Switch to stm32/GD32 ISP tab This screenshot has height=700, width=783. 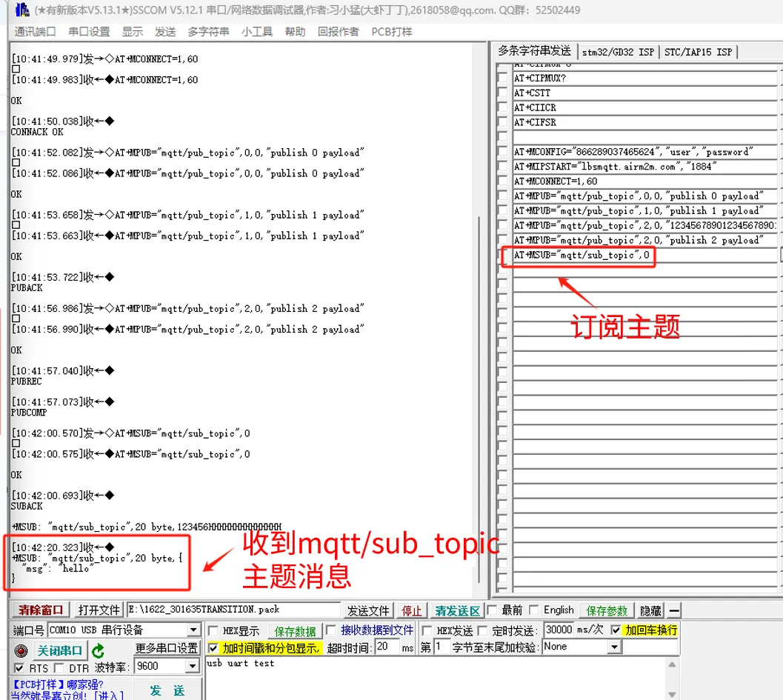coord(618,52)
